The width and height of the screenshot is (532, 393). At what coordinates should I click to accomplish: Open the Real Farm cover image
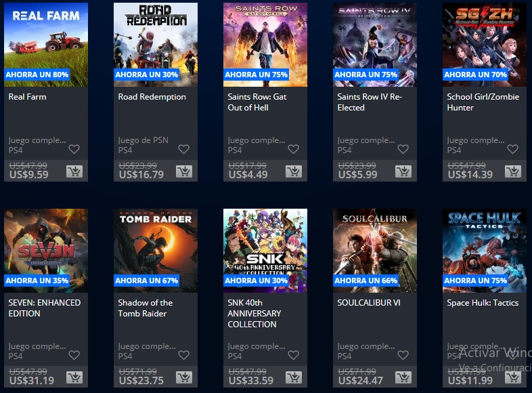point(46,45)
